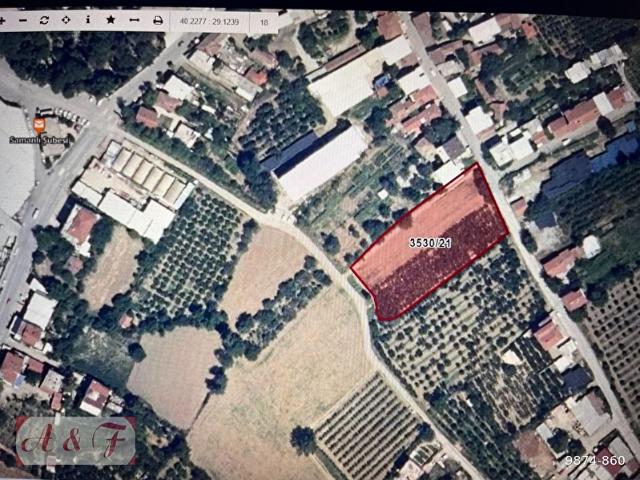Zoom out with the minus icon

(x=23, y=20)
